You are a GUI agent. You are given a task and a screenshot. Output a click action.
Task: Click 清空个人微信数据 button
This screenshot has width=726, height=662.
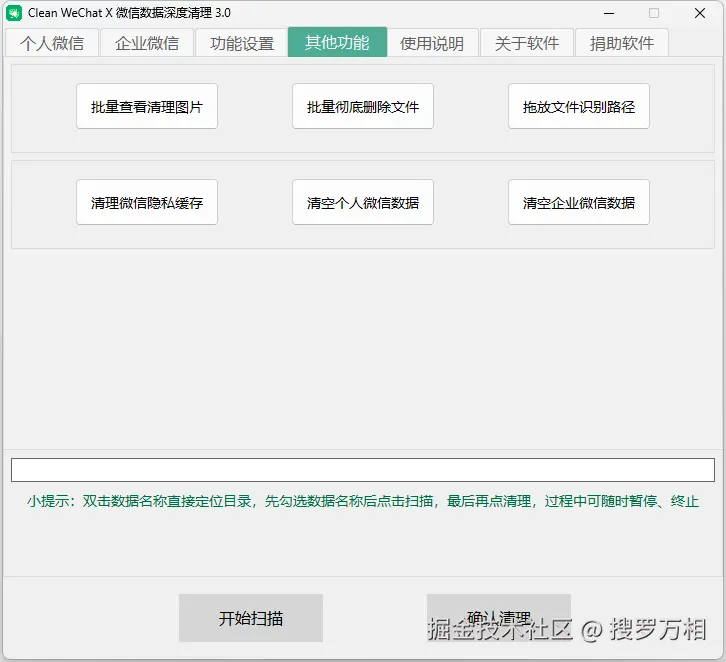point(363,202)
